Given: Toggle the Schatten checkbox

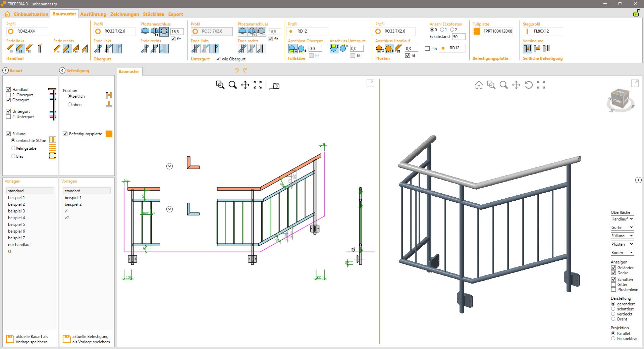Looking at the screenshot, I should pyautogui.click(x=613, y=279).
